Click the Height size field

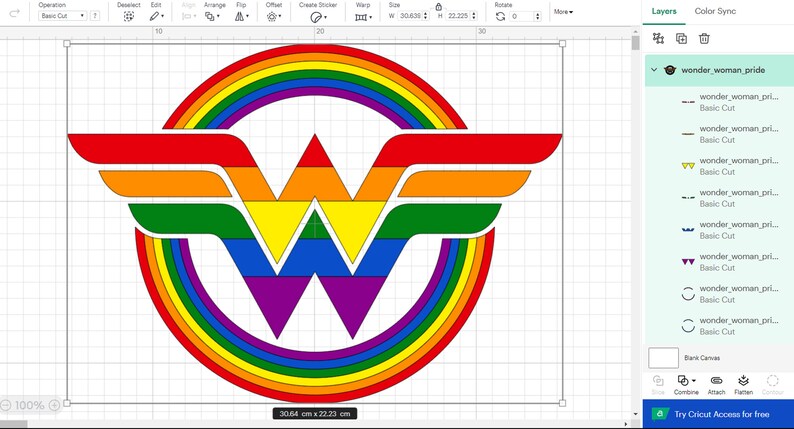tap(458, 16)
